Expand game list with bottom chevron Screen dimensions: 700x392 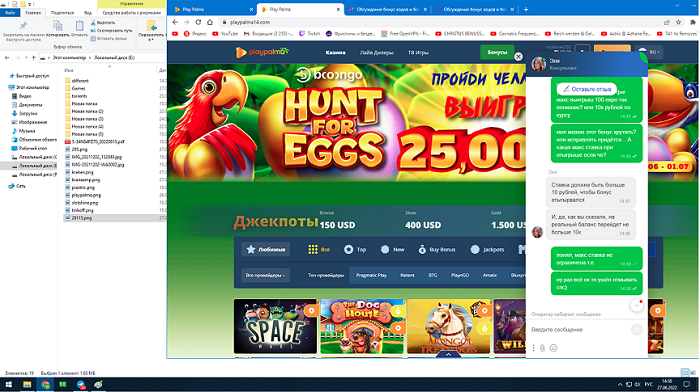click(x=448, y=354)
